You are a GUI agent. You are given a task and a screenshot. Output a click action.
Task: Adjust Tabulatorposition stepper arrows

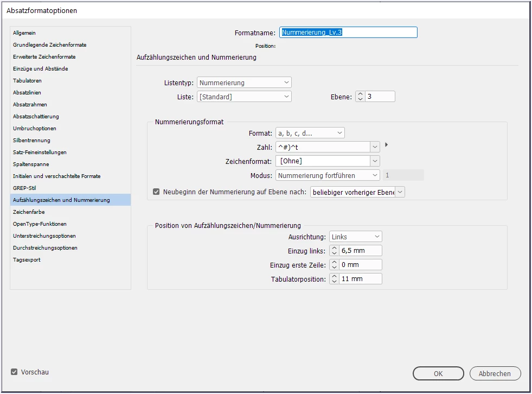pos(334,279)
